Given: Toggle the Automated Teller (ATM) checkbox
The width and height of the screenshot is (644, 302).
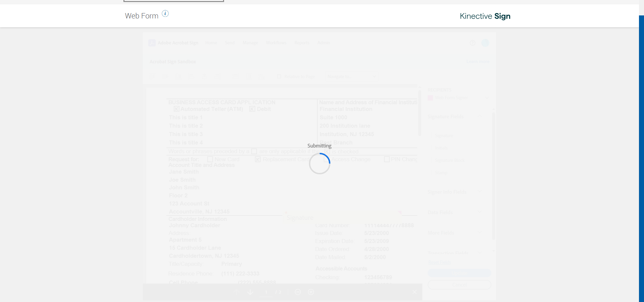Looking at the screenshot, I should [x=176, y=109].
